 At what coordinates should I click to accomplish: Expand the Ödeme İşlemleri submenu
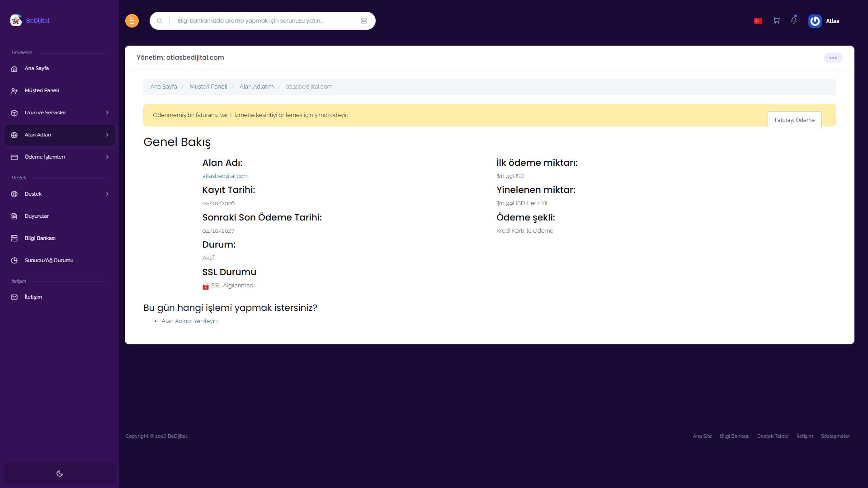coord(60,157)
